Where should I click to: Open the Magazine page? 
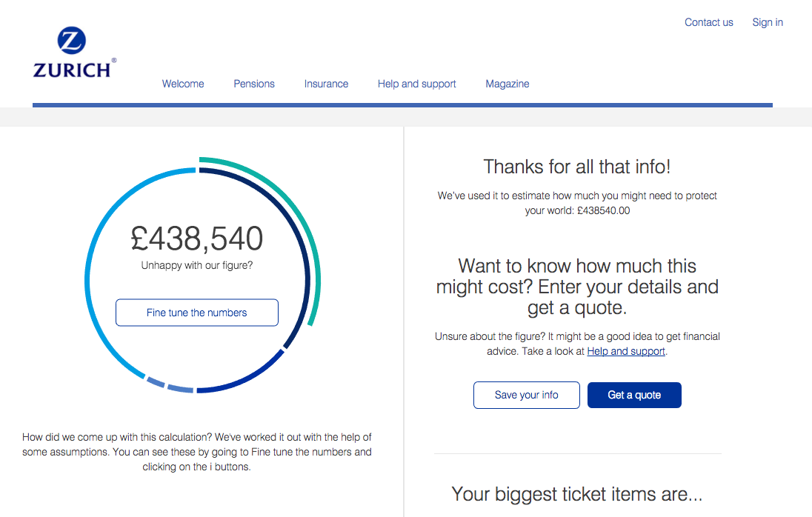coord(507,84)
